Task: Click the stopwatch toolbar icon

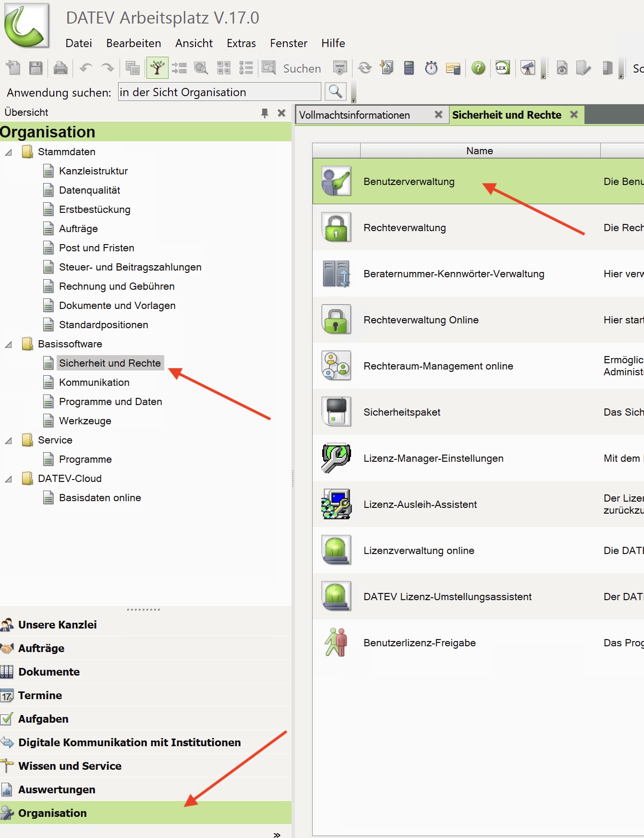Action: (x=431, y=68)
